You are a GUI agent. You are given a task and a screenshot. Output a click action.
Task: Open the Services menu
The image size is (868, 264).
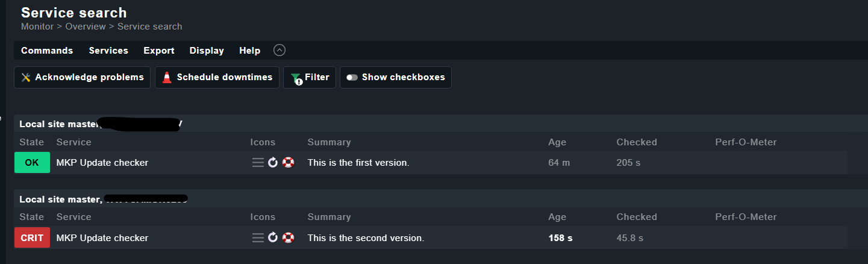pos(108,51)
